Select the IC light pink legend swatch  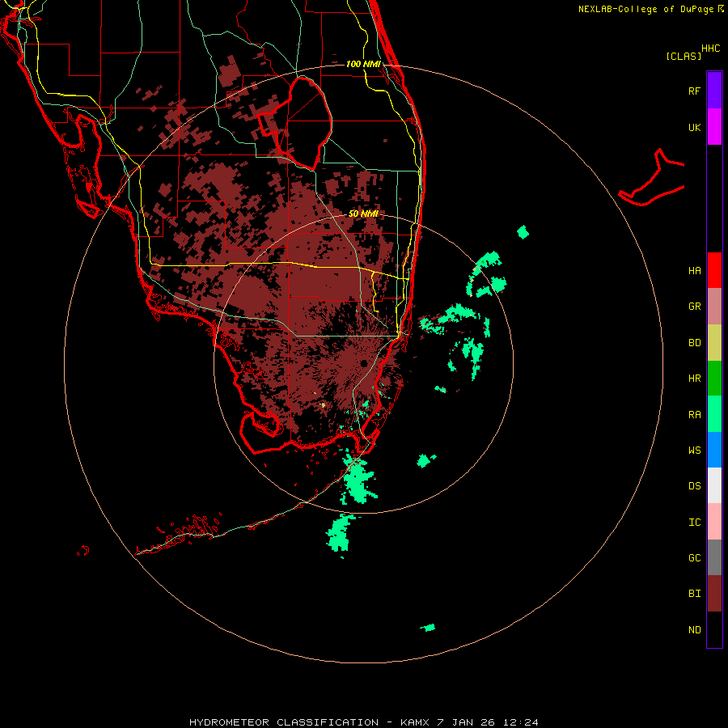tap(714, 522)
